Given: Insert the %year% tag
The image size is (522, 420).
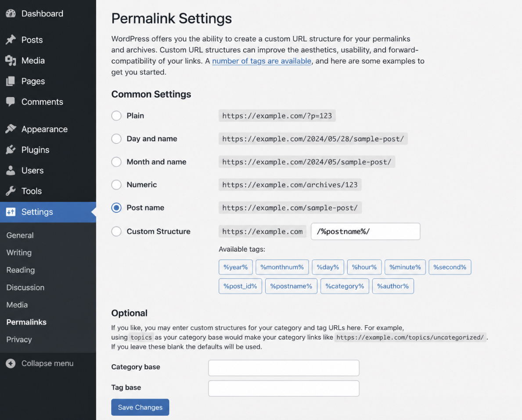Looking at the screenshot, I should (236, 267).
